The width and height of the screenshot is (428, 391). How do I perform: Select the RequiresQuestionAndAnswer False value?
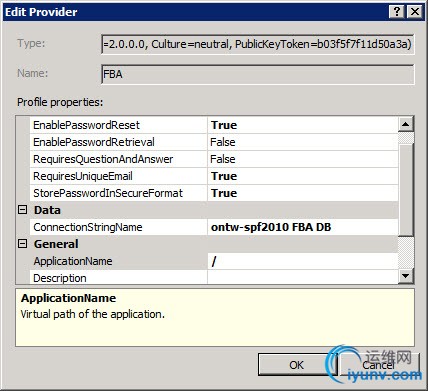coord(302,159)
